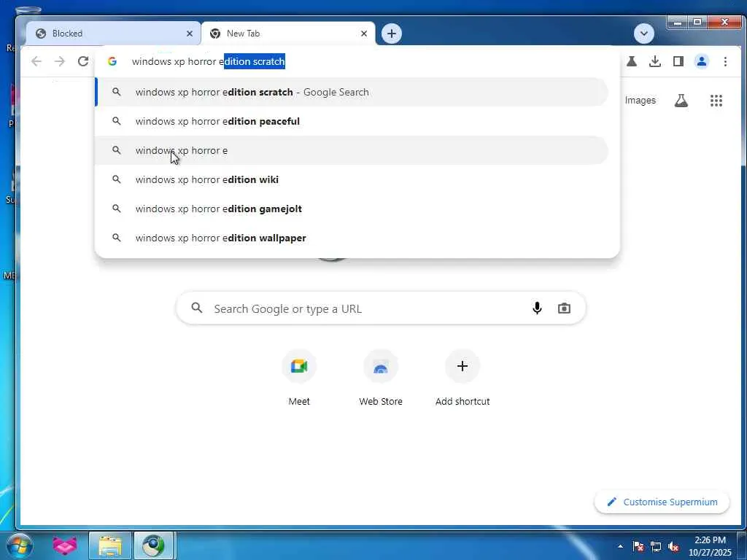The height and width of the screenshot is (560, 747).
Task: Open the muted volume tray icon
Action: (x=673, y=546)
